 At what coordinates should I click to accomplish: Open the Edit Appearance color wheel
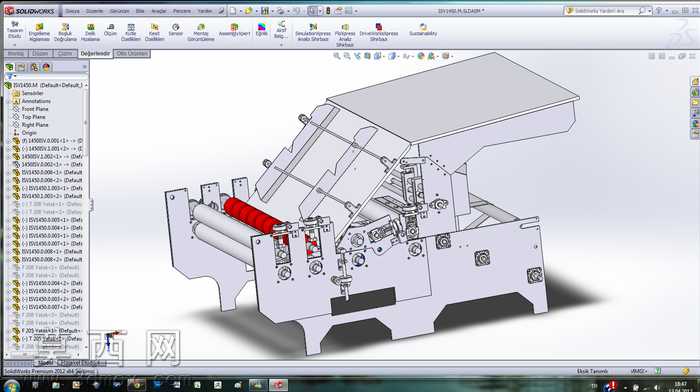[x=421, y=56]
